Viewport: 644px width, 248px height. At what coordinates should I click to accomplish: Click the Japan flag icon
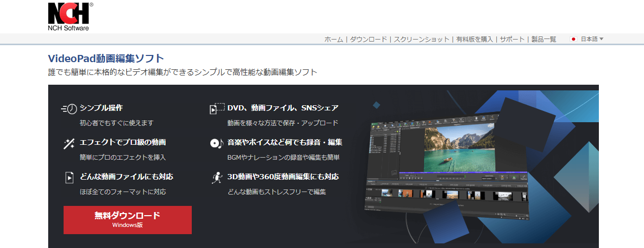574,39
